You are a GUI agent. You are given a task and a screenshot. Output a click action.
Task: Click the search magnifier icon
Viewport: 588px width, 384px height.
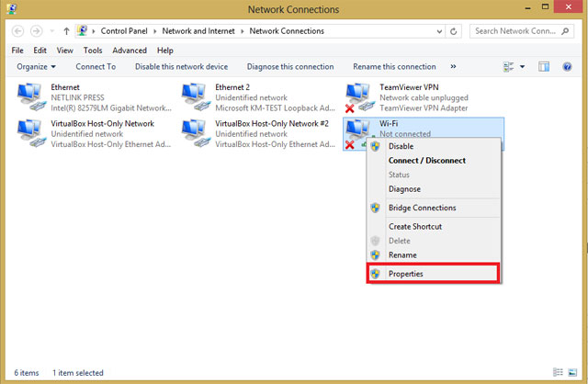[x=565, y=31]
